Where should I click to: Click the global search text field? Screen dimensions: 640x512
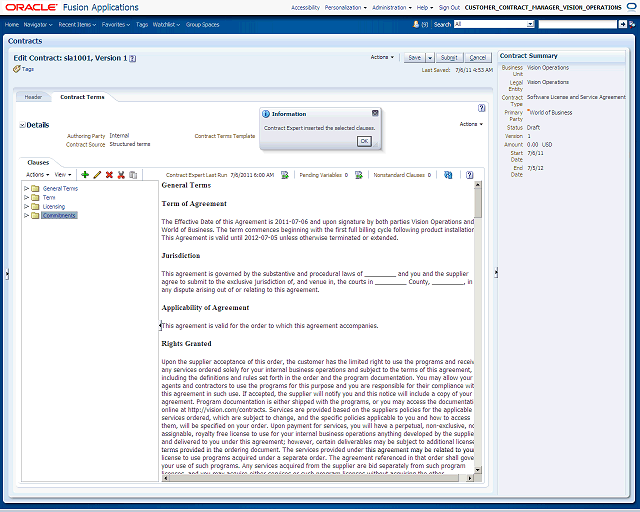click(578, 24)
